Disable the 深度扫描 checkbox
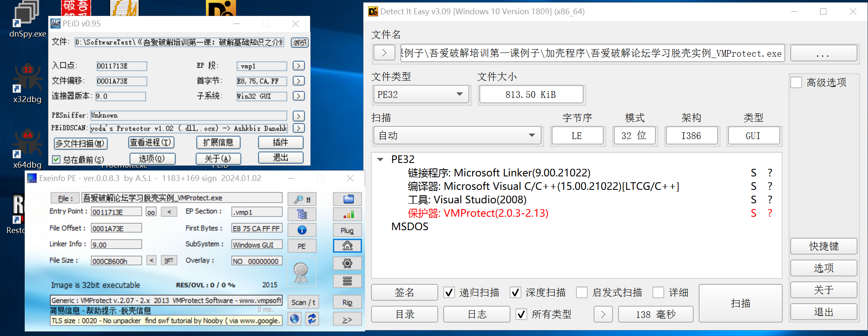The image size is (868, 336). (516, 292)
